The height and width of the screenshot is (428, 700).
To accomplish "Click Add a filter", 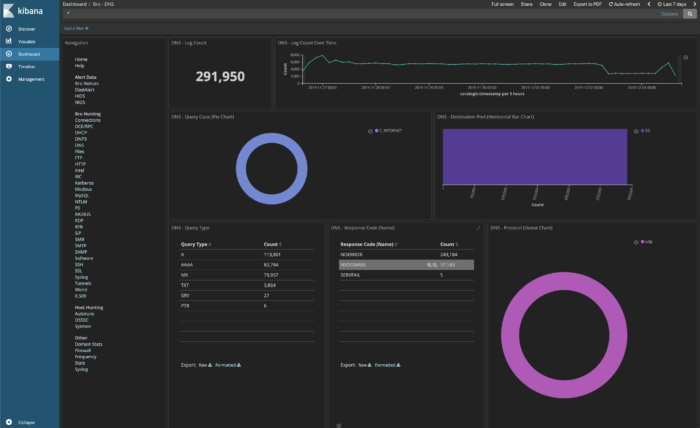I will (x=76, y=29).
